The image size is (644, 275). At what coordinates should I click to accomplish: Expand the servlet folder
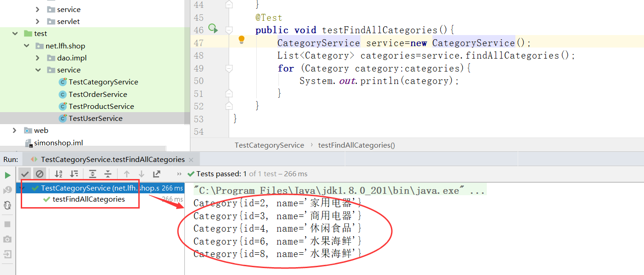(38, 21)
